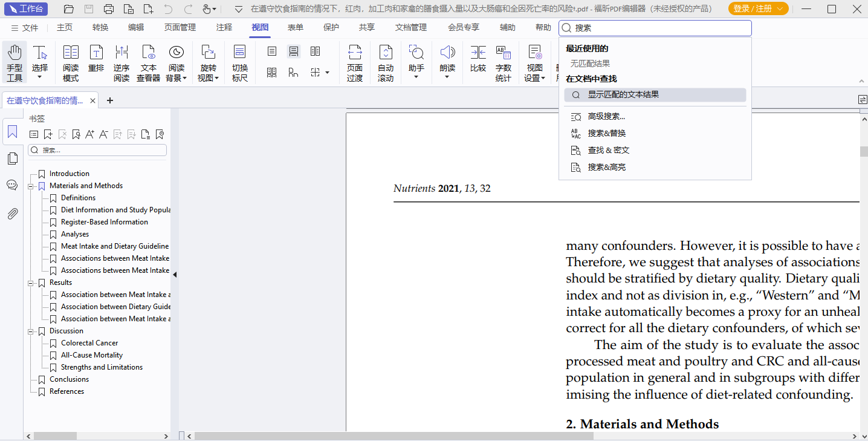Switch to the Home (主页) tab
This screenshot has height=441, width=868.
65,28
